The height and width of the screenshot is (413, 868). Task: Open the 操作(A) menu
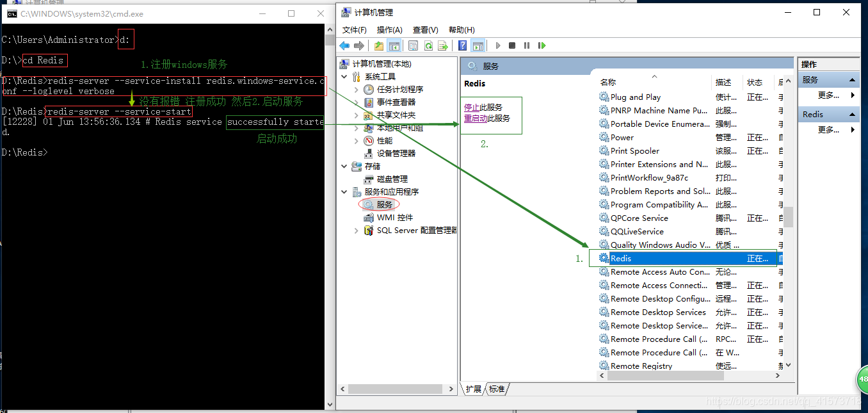pos(390,30)
